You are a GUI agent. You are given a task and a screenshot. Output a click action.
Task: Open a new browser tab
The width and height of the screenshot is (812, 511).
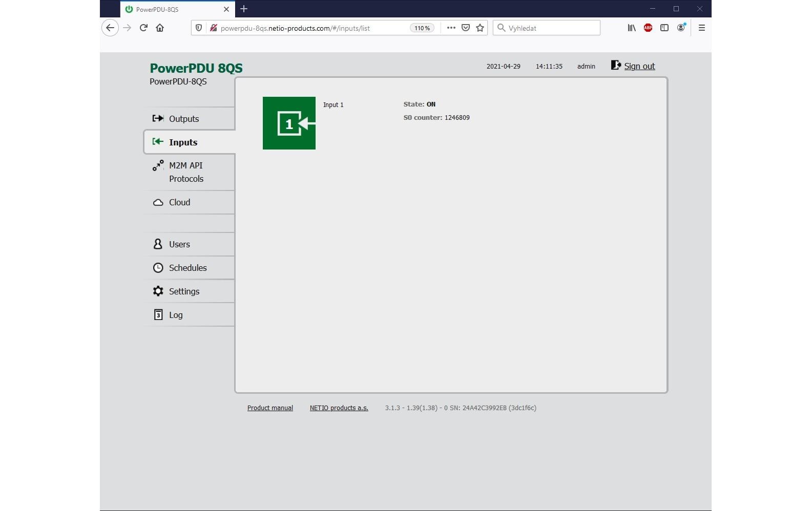pos(244,9)
